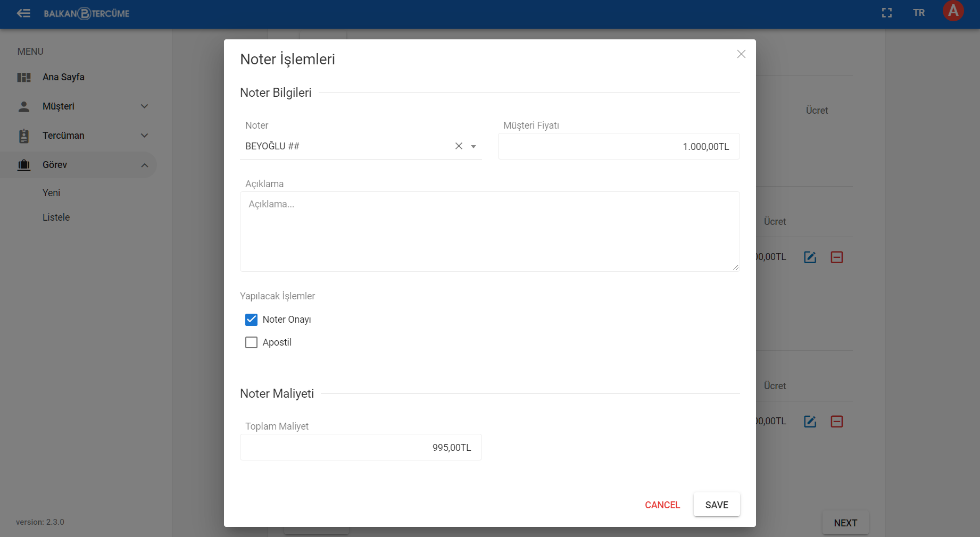Screen dimensions: 980x537
Task: Click the Tercüman badge icon
Action: coord(24,136)
